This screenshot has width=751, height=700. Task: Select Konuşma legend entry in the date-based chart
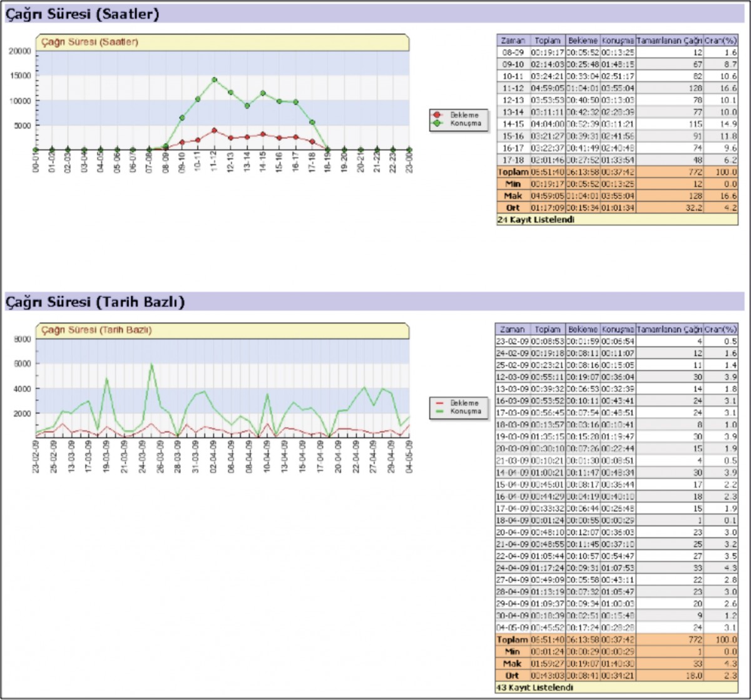point(457,411)
